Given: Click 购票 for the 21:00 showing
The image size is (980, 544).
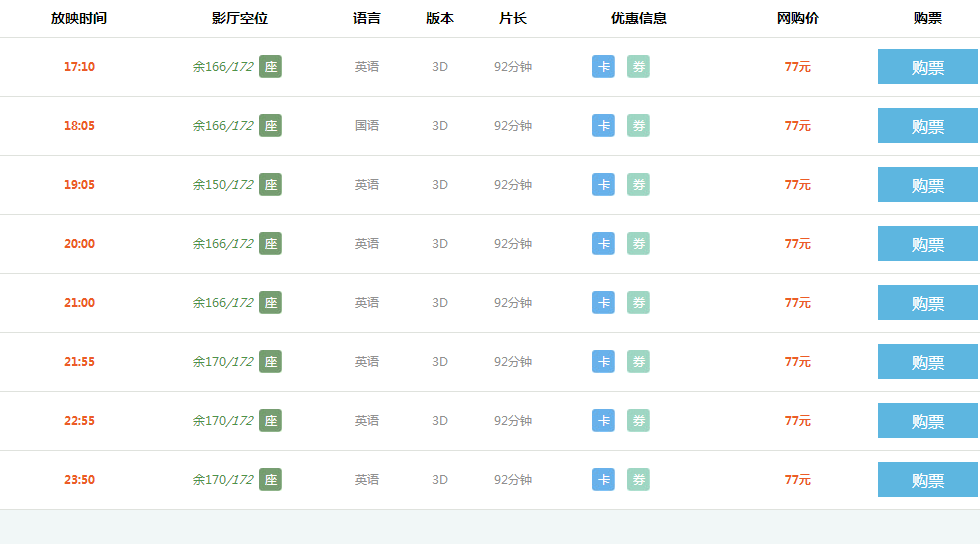Looking at the screenshot, I should pyautogui.click(x=928, y=303).
